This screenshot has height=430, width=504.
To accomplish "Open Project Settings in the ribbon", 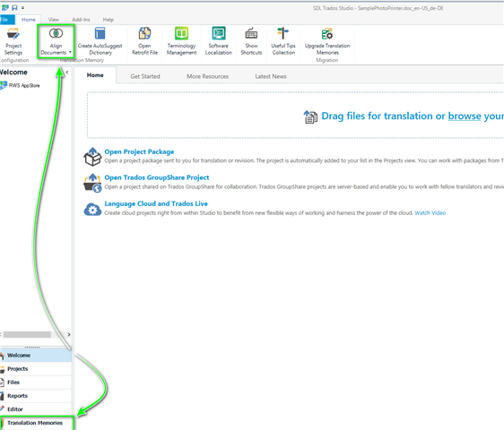I will point(13,42).
